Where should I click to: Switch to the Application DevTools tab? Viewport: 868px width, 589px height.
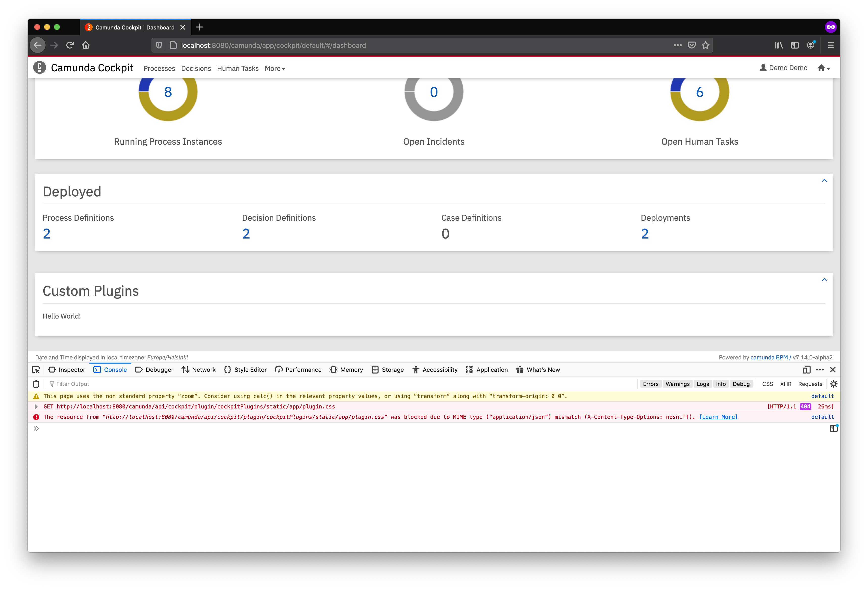487,370
